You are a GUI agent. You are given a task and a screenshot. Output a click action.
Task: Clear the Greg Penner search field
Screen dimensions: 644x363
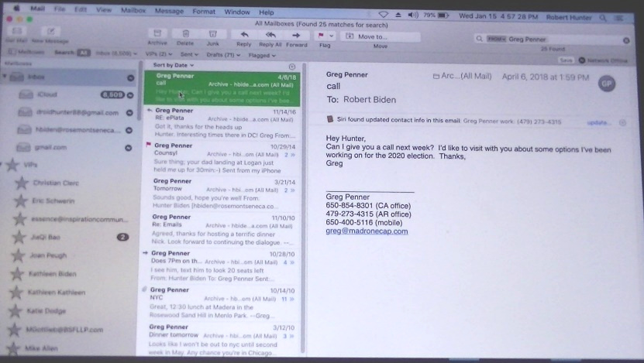626,40
